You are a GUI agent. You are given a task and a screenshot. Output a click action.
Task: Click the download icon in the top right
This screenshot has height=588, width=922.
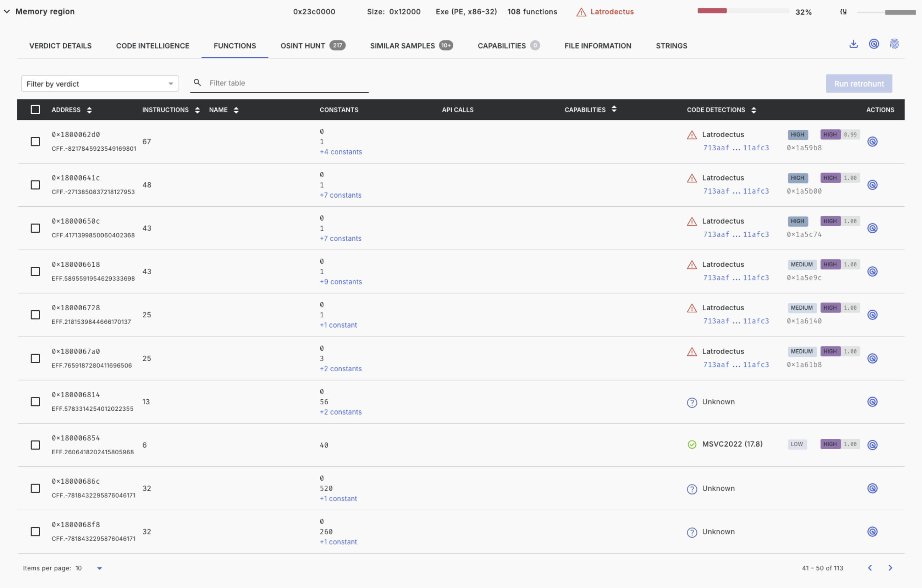click(x=853, y=44)
